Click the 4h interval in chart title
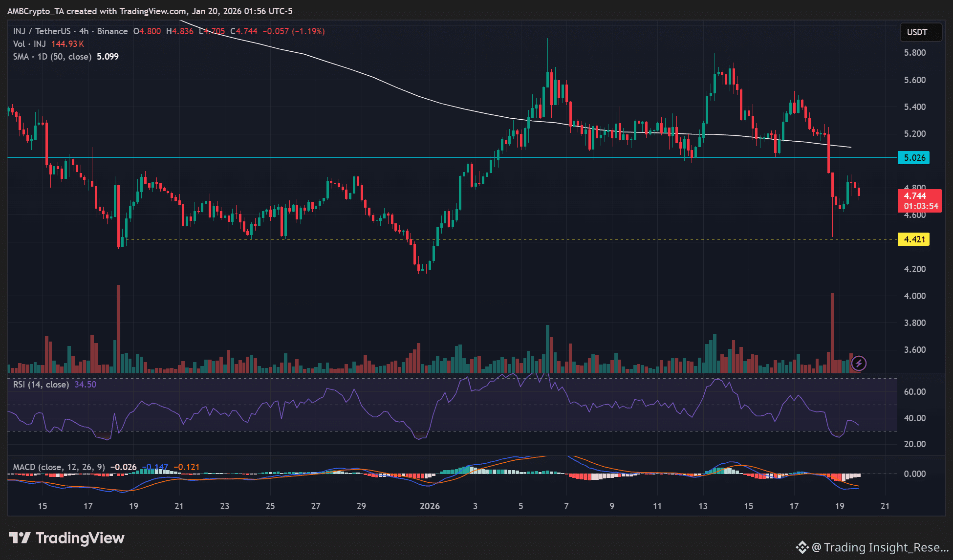 84,31
